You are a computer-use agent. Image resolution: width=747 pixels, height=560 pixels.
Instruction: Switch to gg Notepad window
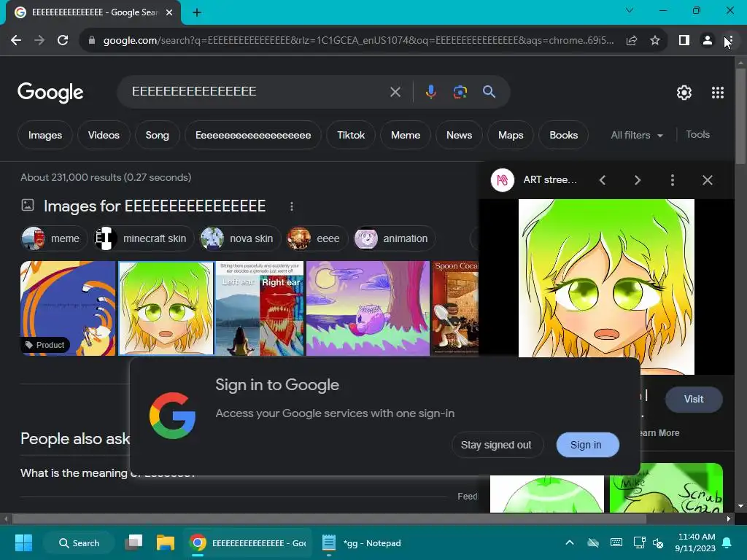point(362,542)
